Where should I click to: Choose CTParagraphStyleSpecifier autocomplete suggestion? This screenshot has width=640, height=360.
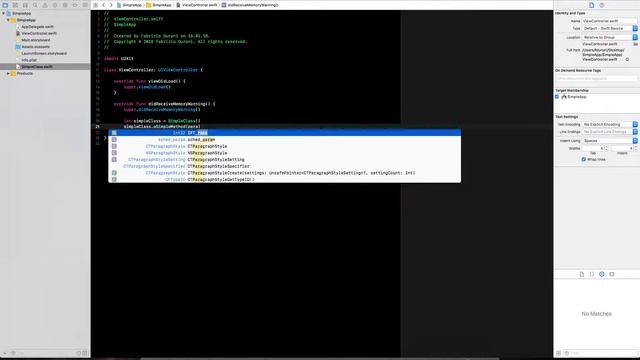tap(284, 166)
